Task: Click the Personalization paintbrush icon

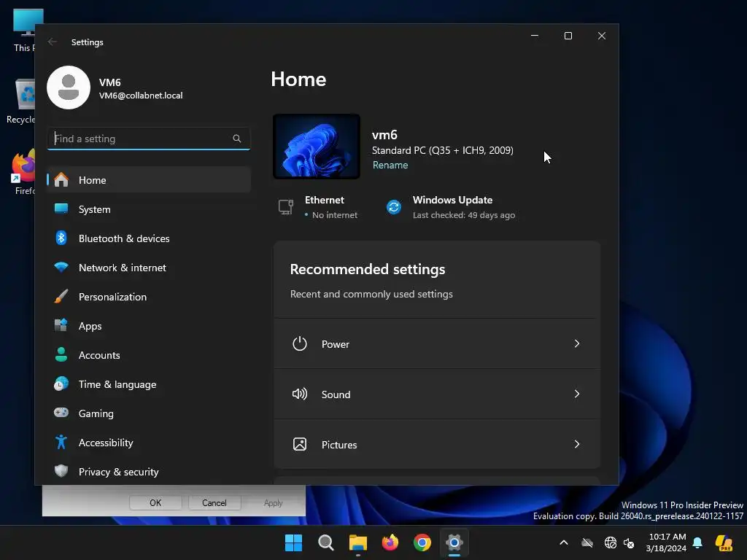Action: pyautogui.click(x=61, y=296)
